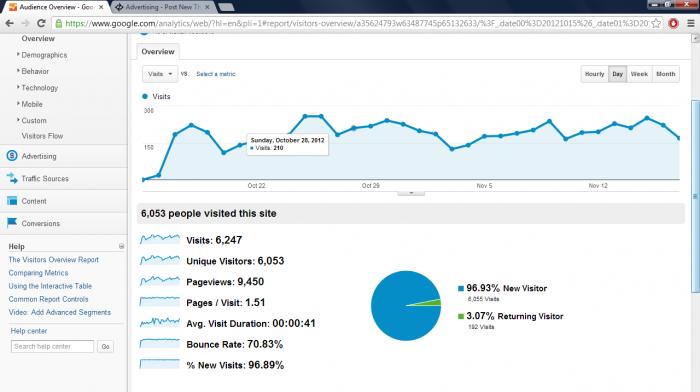
Task: Click the green Returning Visitor legend swatch
Action: point(461,317)
